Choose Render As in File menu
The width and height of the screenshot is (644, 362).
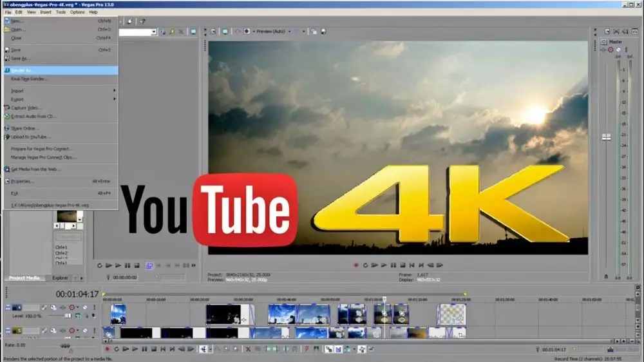tap(61, 70)
